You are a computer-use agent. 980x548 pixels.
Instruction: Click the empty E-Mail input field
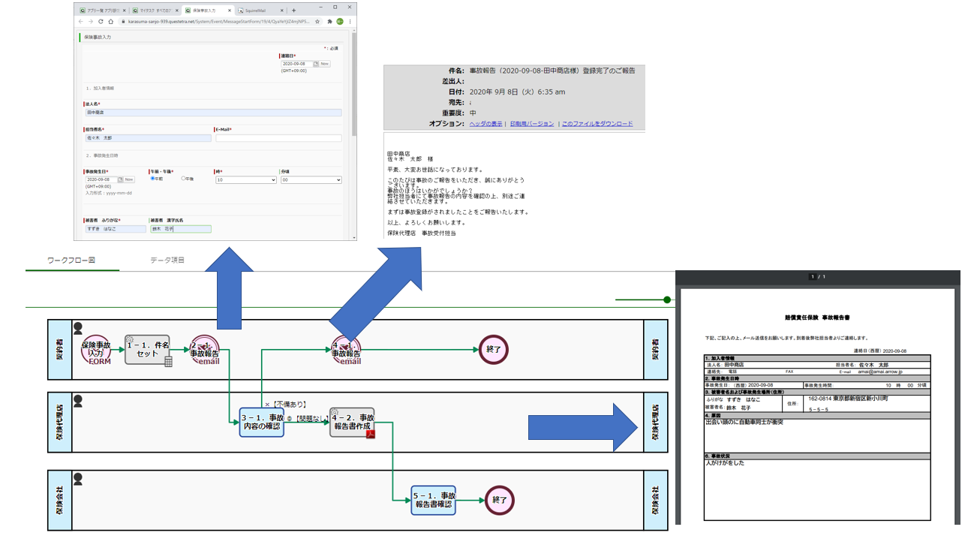coord(278,138)
